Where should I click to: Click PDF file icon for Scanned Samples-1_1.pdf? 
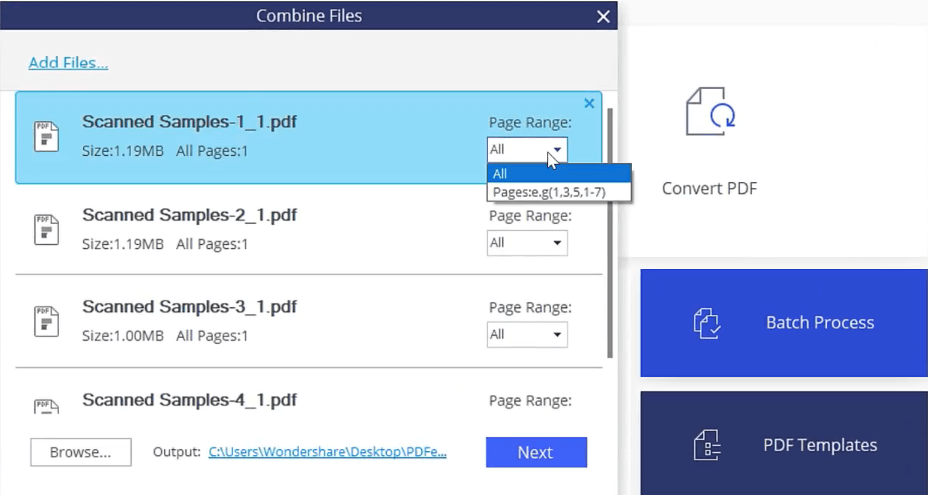pos(47,137)
